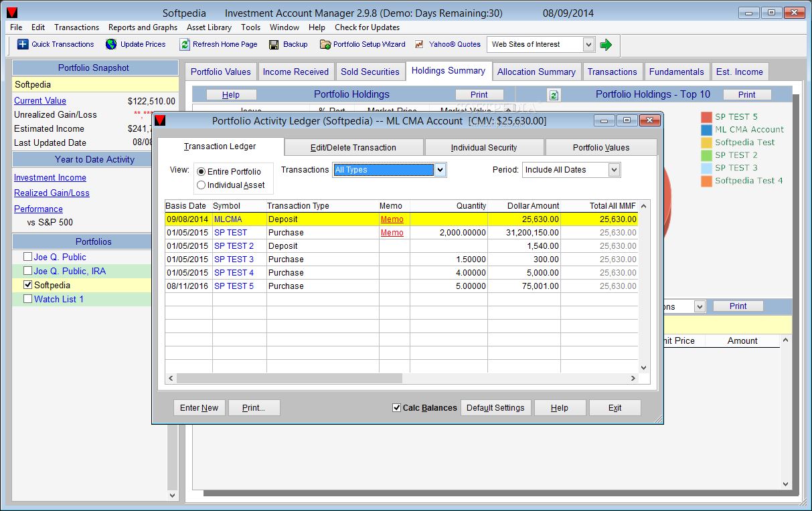Screen dimensions: 812x511
Task: Click the Enter New button
Action: pos(199,408)
